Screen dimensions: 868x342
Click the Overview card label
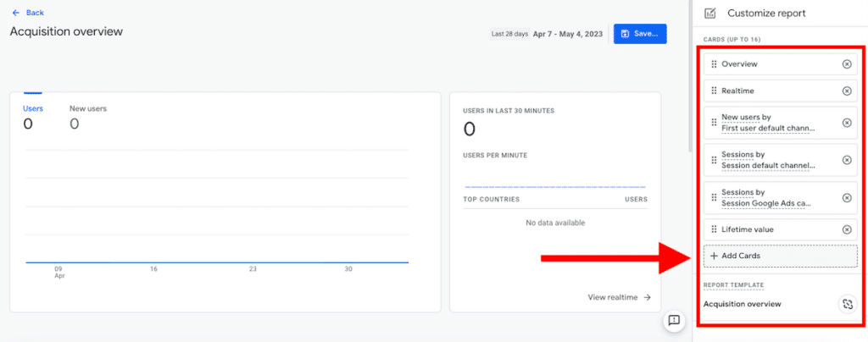click(x=739, y=64)
